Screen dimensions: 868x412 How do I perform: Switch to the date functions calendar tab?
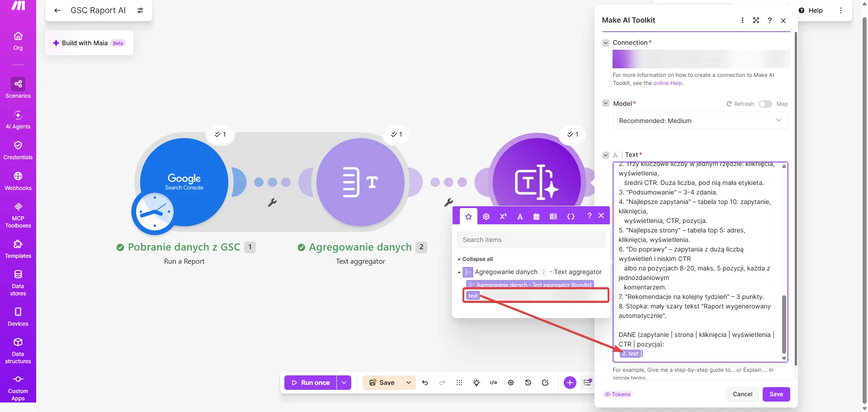point(537,216)
